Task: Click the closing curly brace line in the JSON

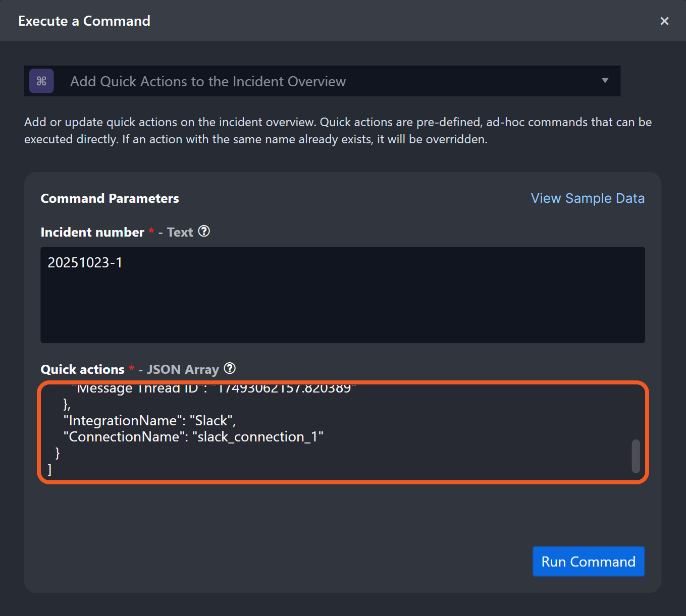Action: 58,453
